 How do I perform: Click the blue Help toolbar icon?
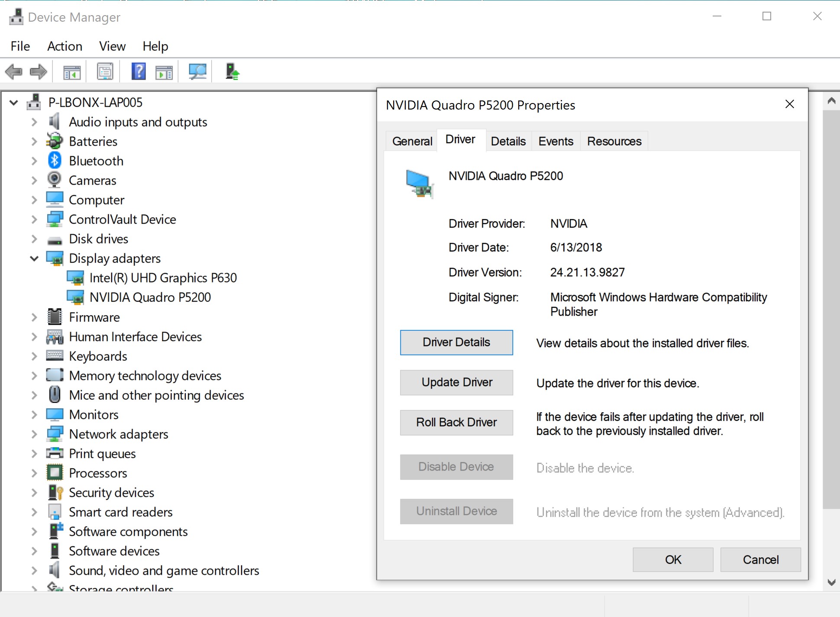[139, 71]
